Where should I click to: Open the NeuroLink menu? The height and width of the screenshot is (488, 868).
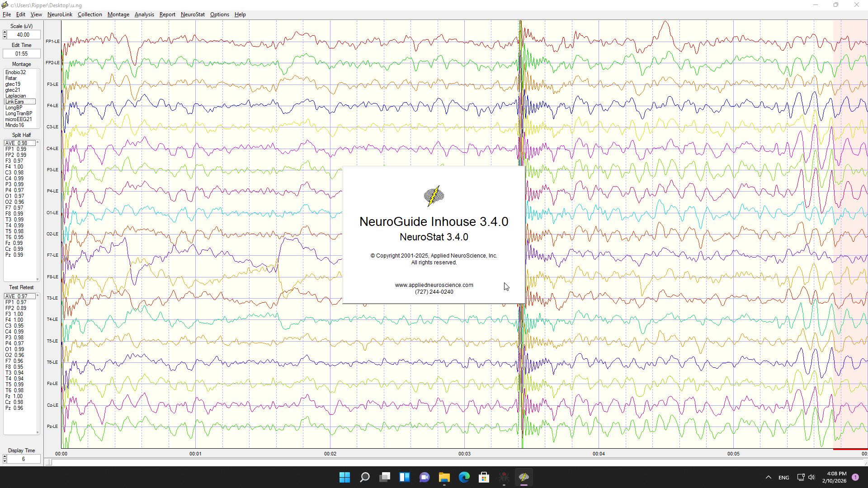tap(60, 14)
